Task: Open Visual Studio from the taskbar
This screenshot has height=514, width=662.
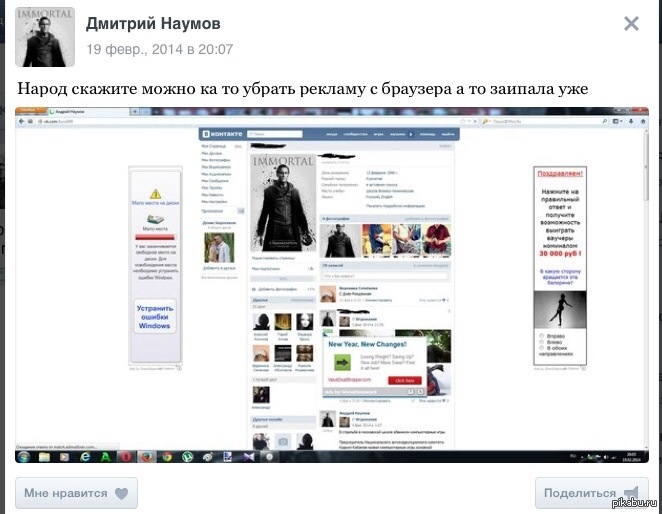Action: coord(249,456)
